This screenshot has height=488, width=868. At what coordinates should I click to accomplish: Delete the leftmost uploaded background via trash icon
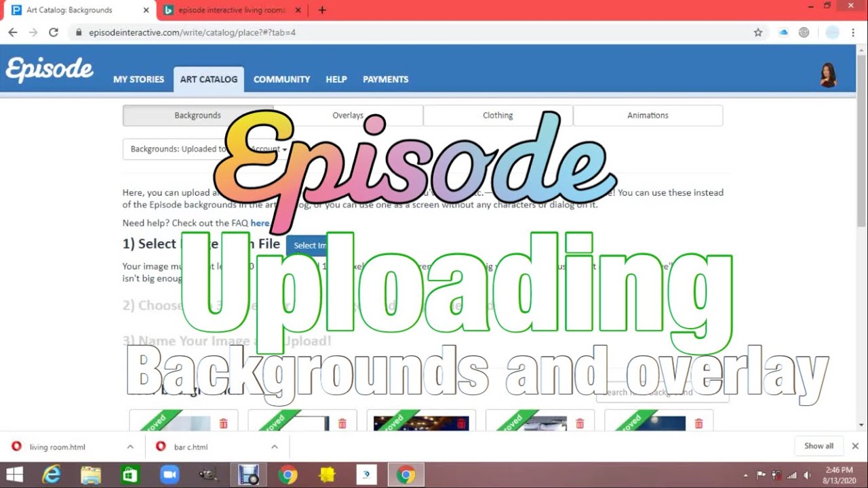223,424
